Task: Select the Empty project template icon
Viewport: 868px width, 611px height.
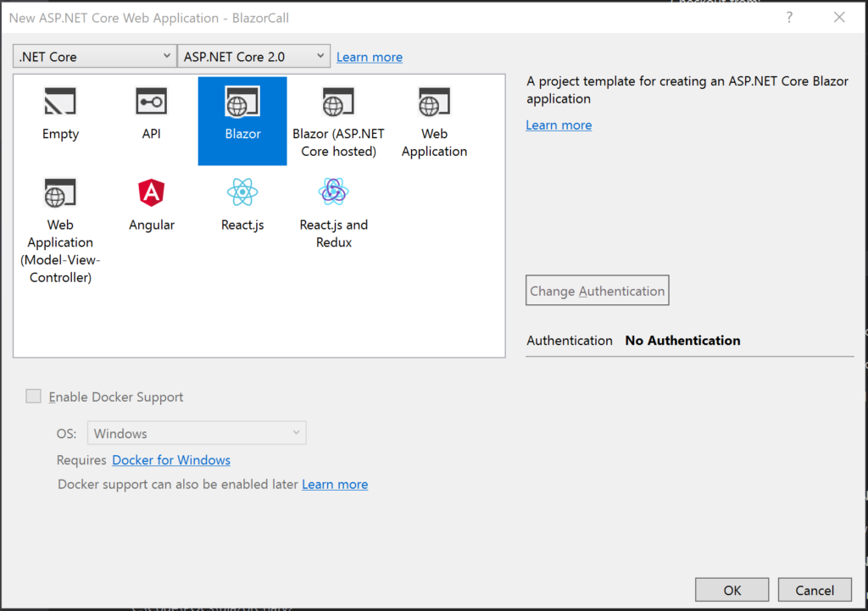Action: pos(60,103)
